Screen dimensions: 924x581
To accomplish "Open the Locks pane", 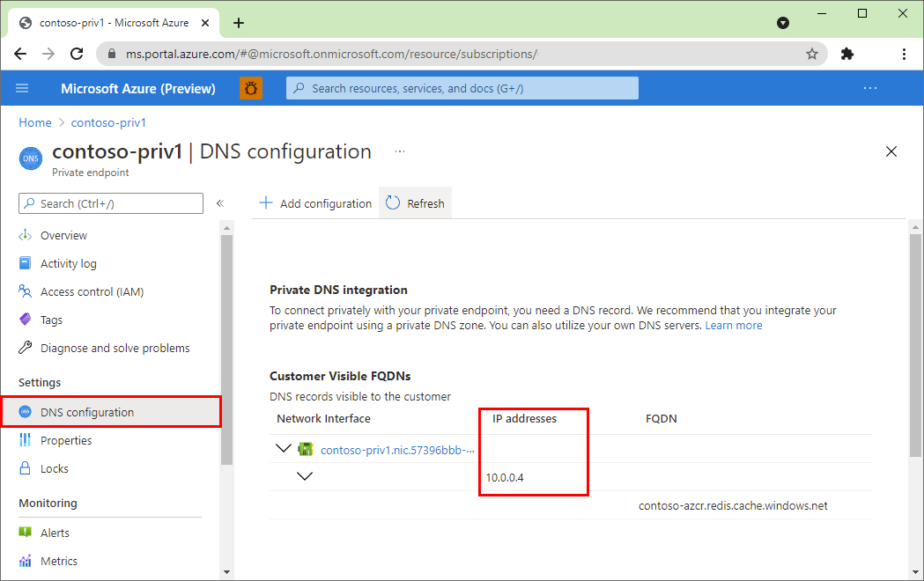I will point(55,468).
